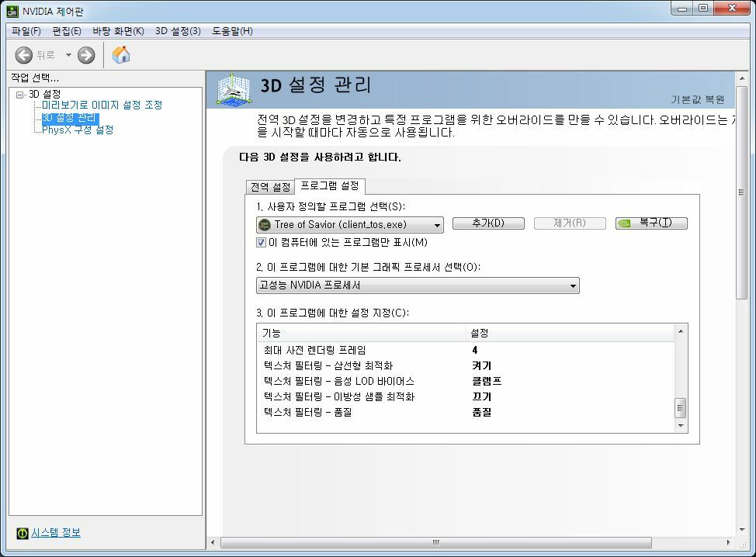This screenshot has height=557, width=756.
Task: Click the Tree of Savior program icon
Action: 265,224
